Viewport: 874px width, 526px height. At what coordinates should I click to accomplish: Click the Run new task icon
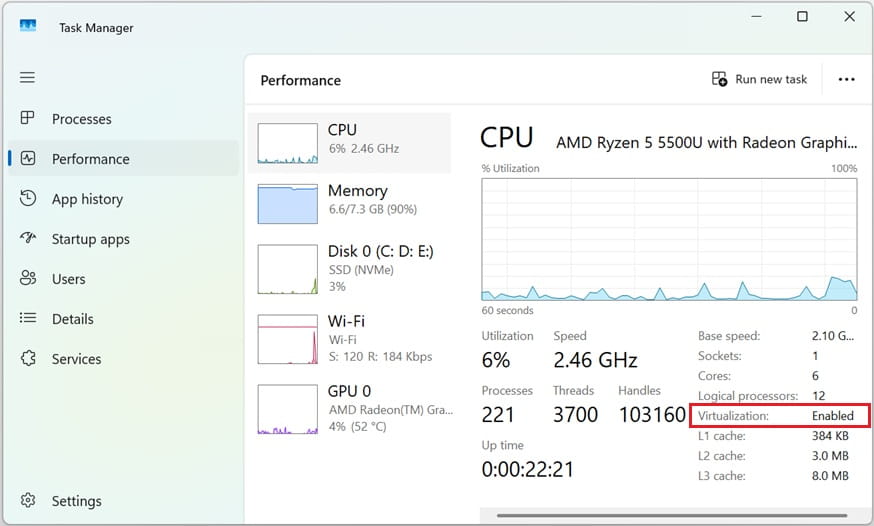720,79
